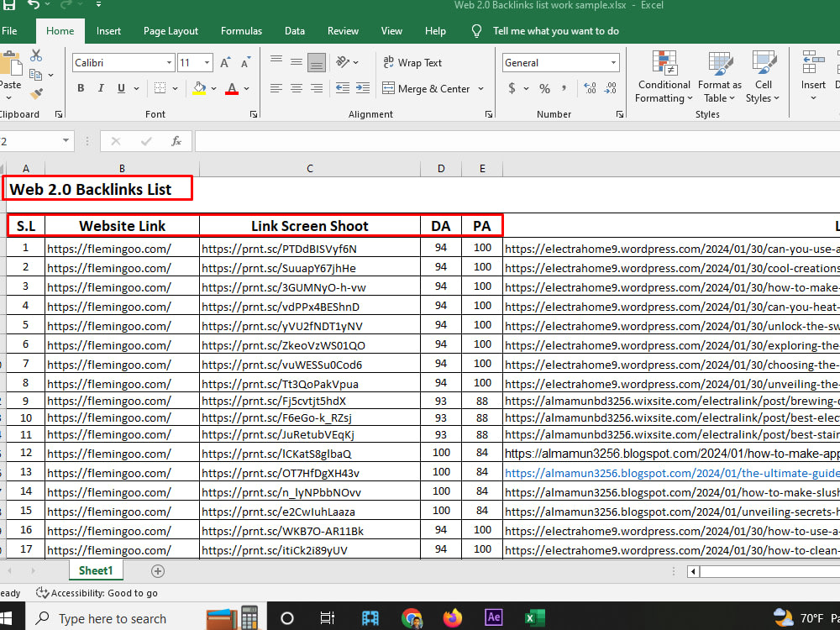
Task: Switch to the Review tab
Action: [x=343, y=31]
